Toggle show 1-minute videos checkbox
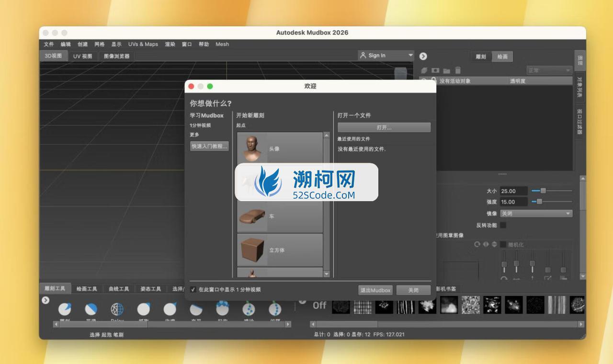613x364 pixels. click(193, 290)
